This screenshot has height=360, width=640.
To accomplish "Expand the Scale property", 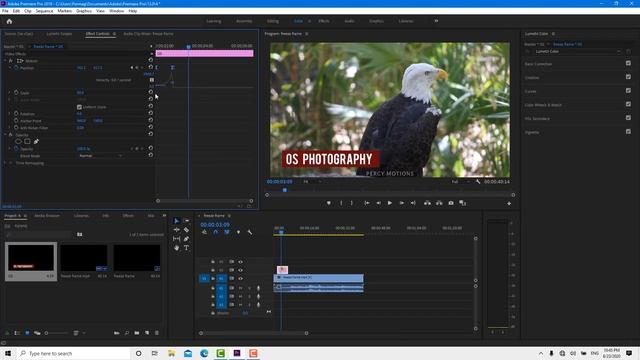I will 10,93.
